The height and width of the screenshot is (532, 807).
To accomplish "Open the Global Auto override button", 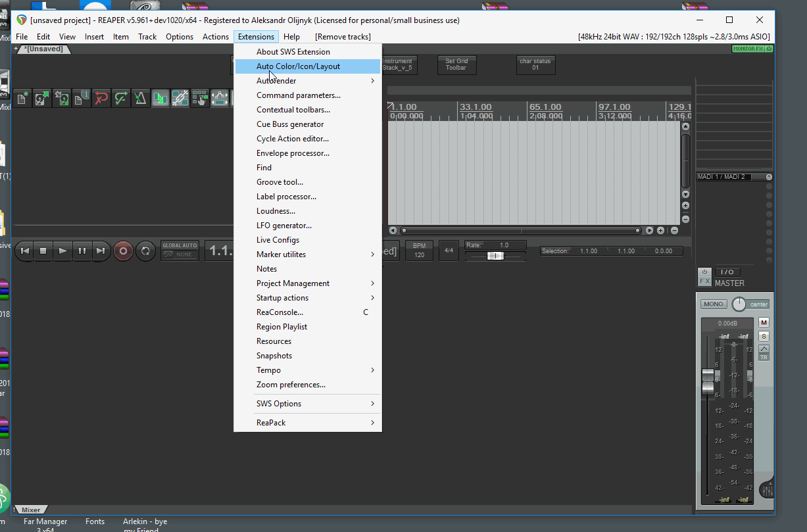I will click(180, 251).
